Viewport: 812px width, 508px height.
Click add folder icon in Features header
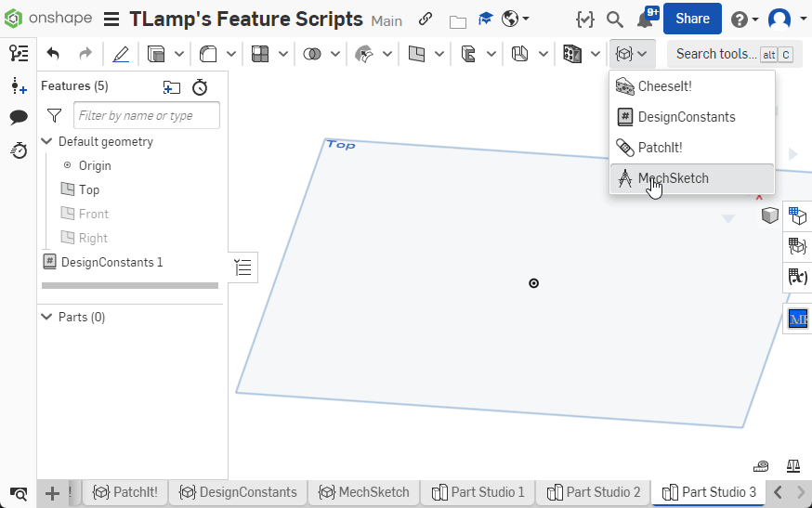point(171,87)
